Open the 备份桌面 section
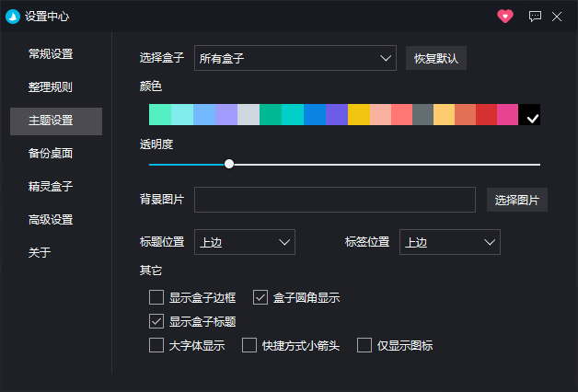 coord(51,154)
